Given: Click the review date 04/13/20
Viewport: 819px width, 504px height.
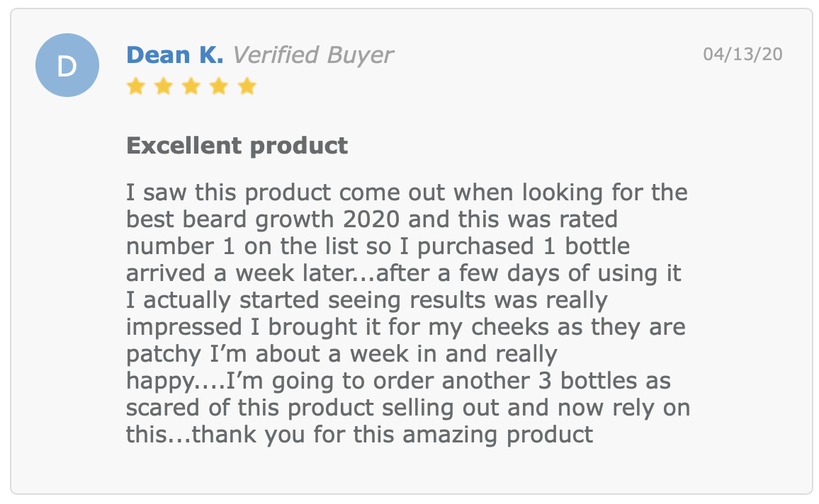Looking at the screenshot, I should point(742,55).
